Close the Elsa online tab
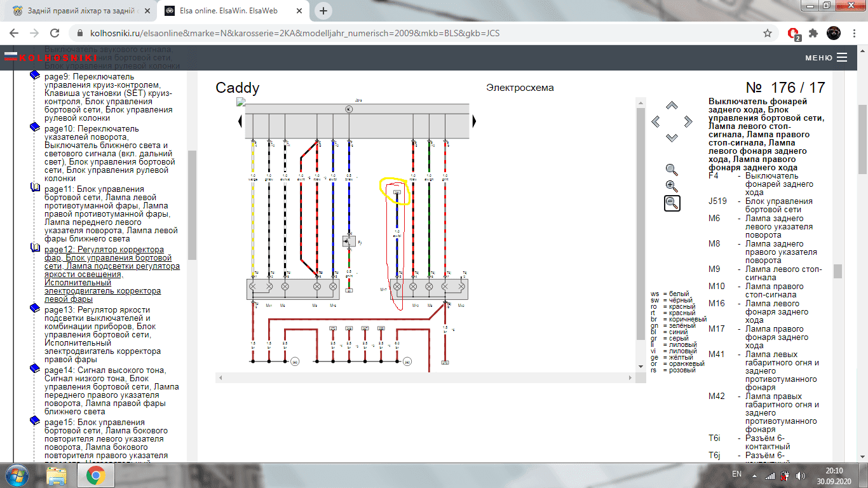Image resolution: width=868 pixels, height=488 pixels. pyautogui.click(x=299, y=11)
